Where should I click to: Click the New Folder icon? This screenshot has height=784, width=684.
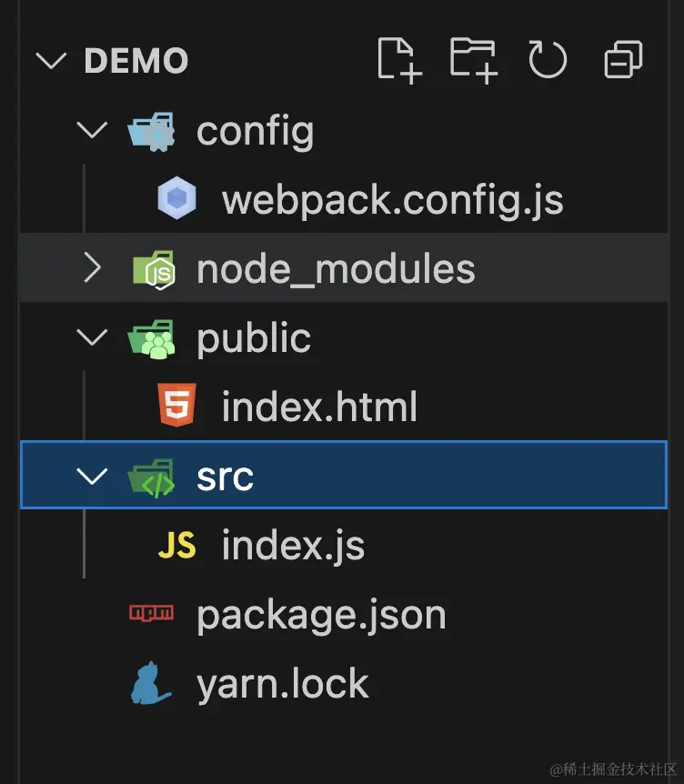[x=473, y=62]
